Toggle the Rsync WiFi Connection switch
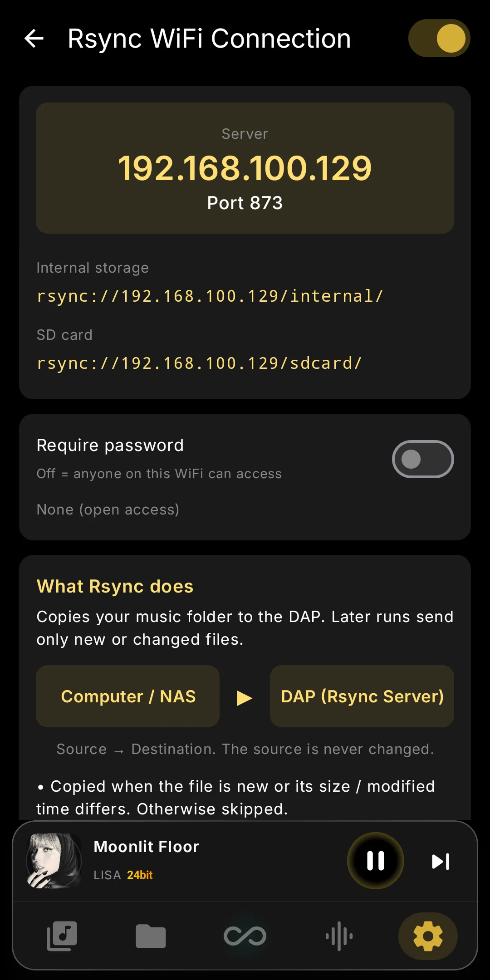The width and height of the screenshot is (490, 980). 439,38
